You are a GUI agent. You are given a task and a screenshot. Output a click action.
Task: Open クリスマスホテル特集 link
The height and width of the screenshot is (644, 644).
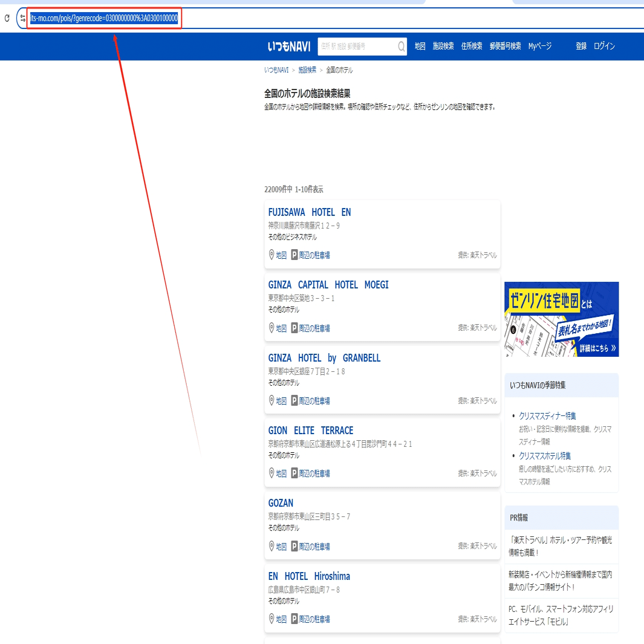pos(545,456)
